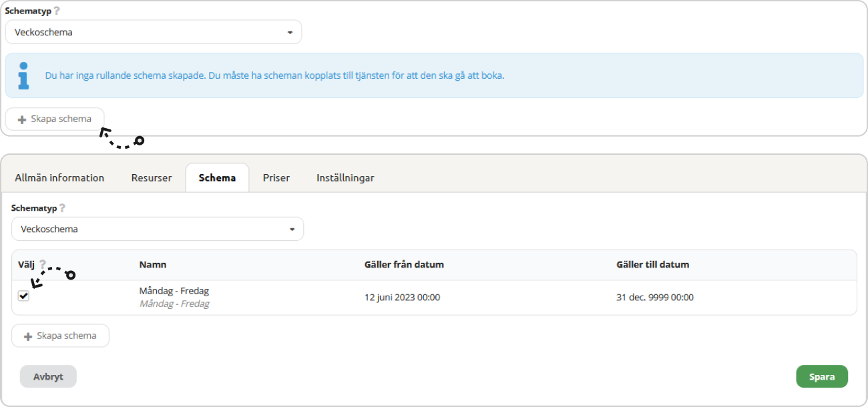Screen dimensions: 868x407
Task: Click the Schematyp help icon in the tabbed panel
Action: [x=63, y=208]
